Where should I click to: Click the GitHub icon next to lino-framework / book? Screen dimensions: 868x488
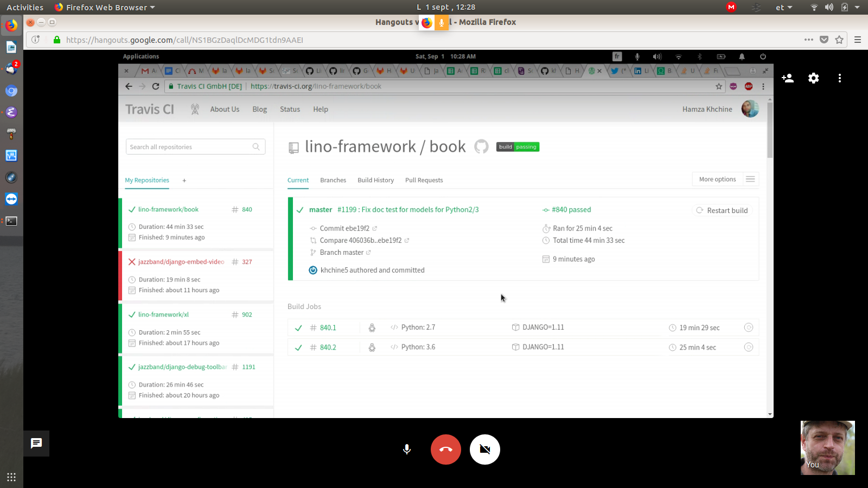(481, 146)
